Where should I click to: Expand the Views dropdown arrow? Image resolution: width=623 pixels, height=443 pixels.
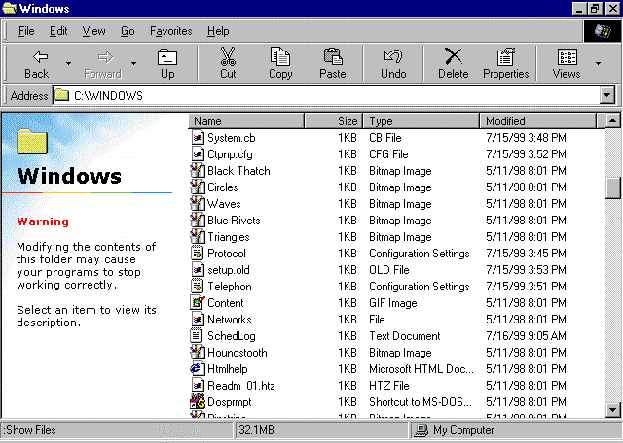point(599,63)
